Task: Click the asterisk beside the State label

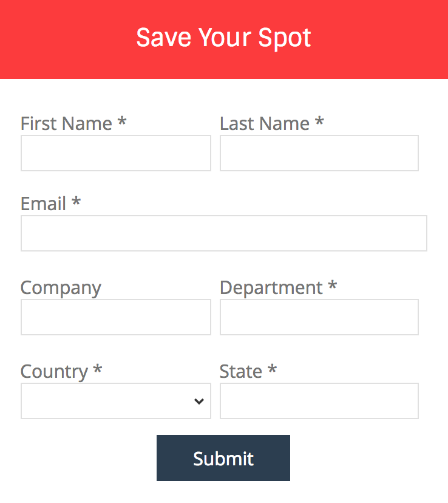Action: (x=272, y=370)
